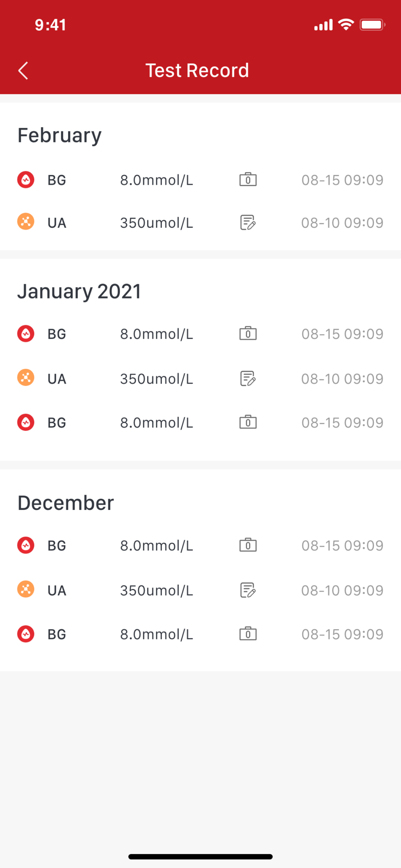
Task: Tap the camera icon in February BG row
Action: (x=248, y=180)
